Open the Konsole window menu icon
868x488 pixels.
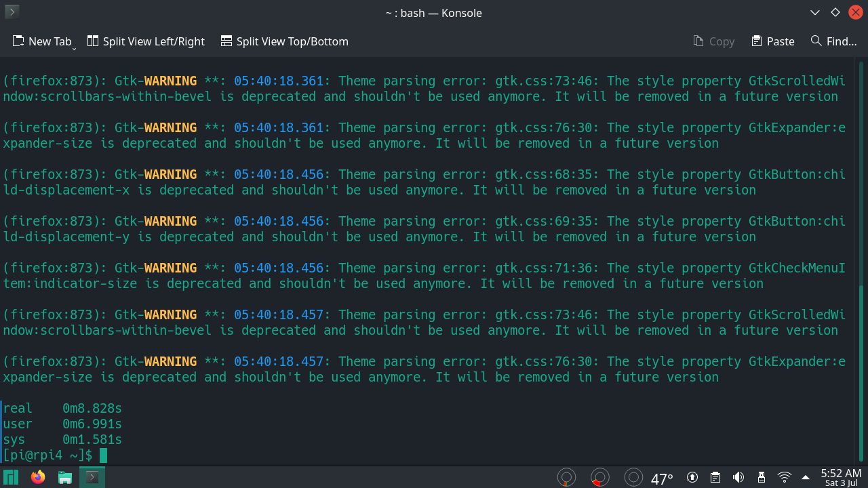pos(12,12)
